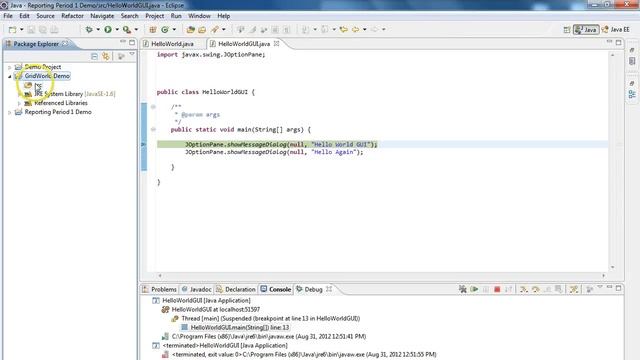Screen dimensions: 640x360
Task: Open the Run configurations dropdown arrow
Action: click(x=117, y=29)
